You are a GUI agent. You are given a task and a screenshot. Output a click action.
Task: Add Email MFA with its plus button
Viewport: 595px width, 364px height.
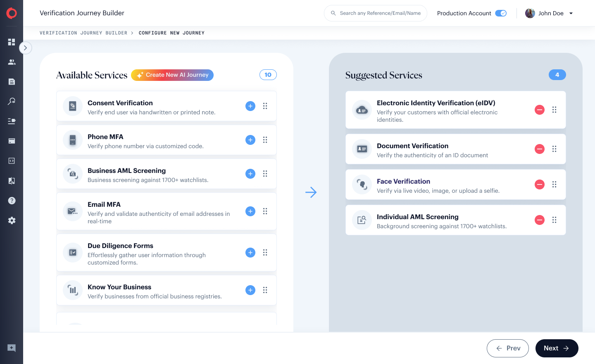tap(250, 211)
